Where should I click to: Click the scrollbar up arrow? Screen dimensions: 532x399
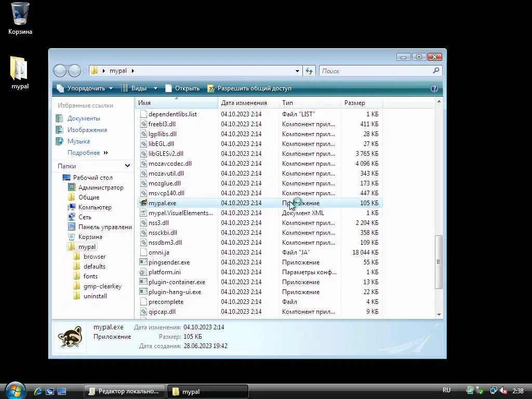pyautogui.click(x=438, y=101)
